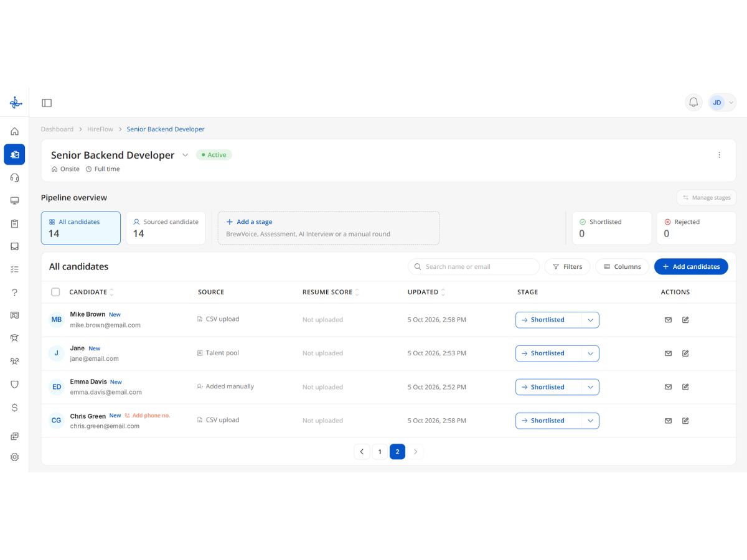Open the notifications bell
Viewport: 747px width, 560px height.
coord(693,103)
